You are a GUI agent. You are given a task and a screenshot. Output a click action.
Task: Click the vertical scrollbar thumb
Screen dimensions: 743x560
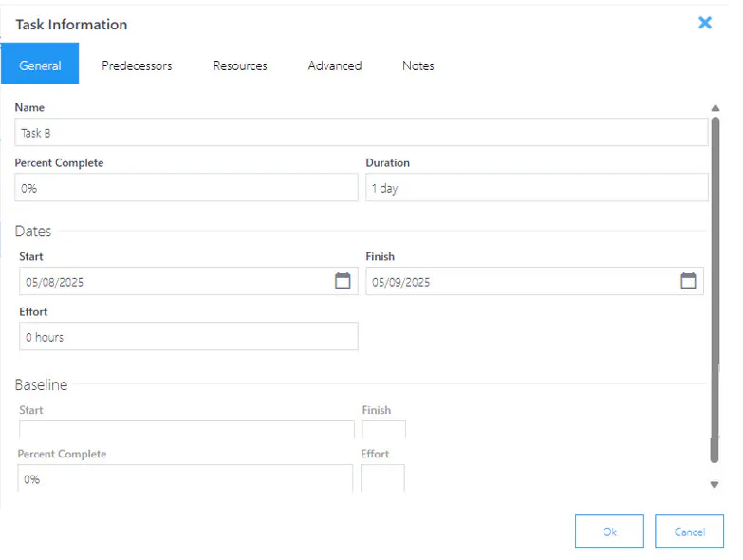pos(715,289)
